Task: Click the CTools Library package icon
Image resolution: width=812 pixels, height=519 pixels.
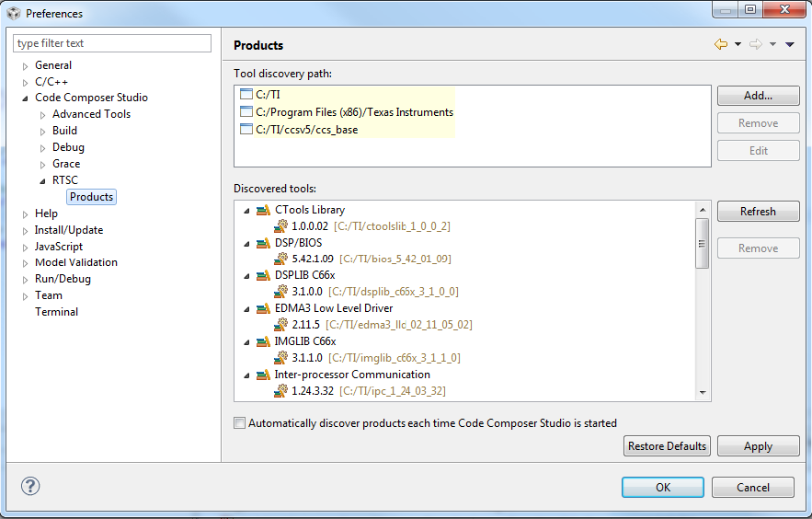Action: 264,210
